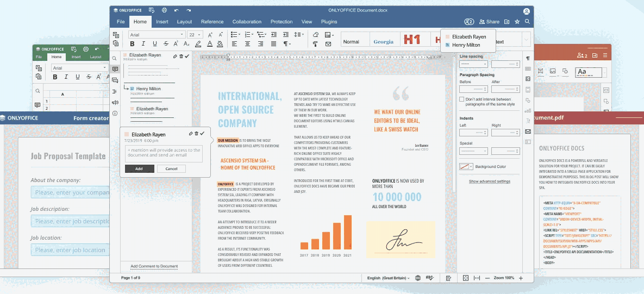Open the Chat panel icon

point(115,80)
